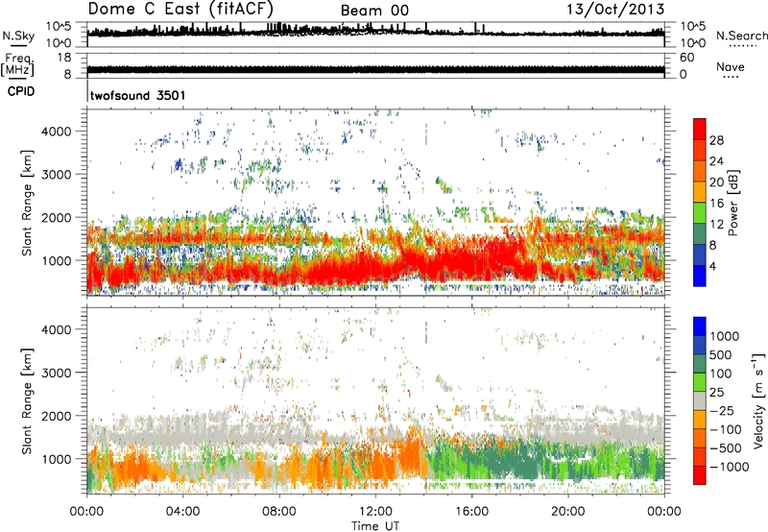Select the 'Freq. [MHz]' axis label
The image size is (768, 532).
coord(17,65)
